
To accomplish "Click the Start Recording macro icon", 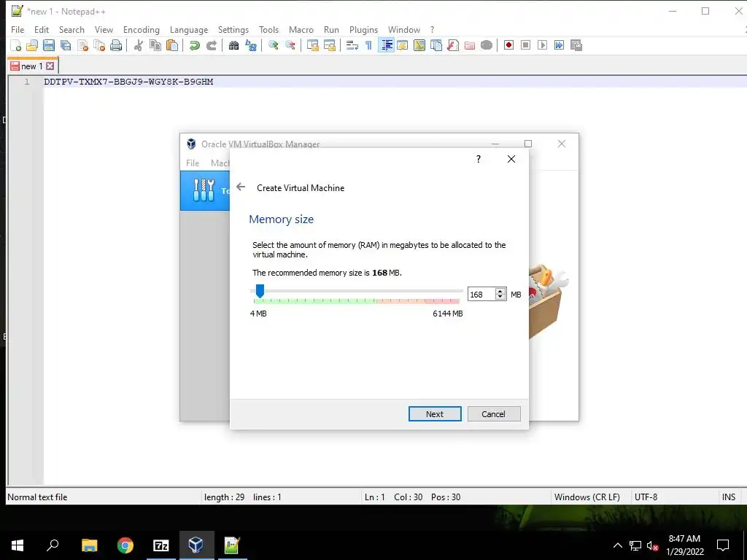I will [508, 45].
